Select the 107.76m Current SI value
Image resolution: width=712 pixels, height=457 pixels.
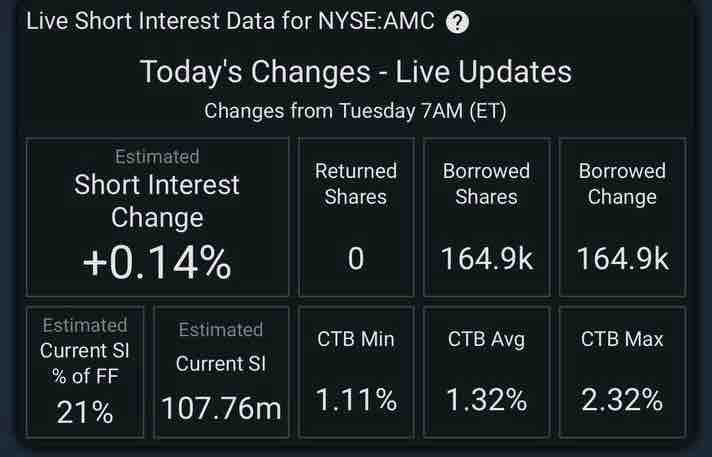(221, 409)
